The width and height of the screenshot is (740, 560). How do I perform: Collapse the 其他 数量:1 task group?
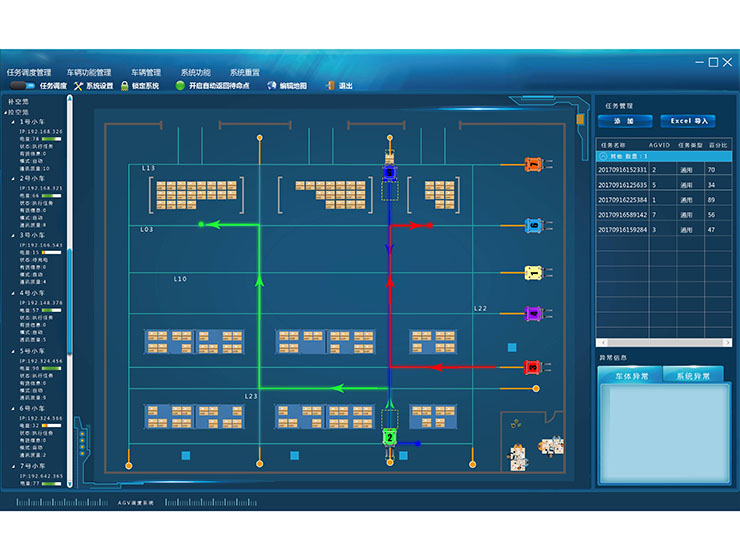[602, 156]
